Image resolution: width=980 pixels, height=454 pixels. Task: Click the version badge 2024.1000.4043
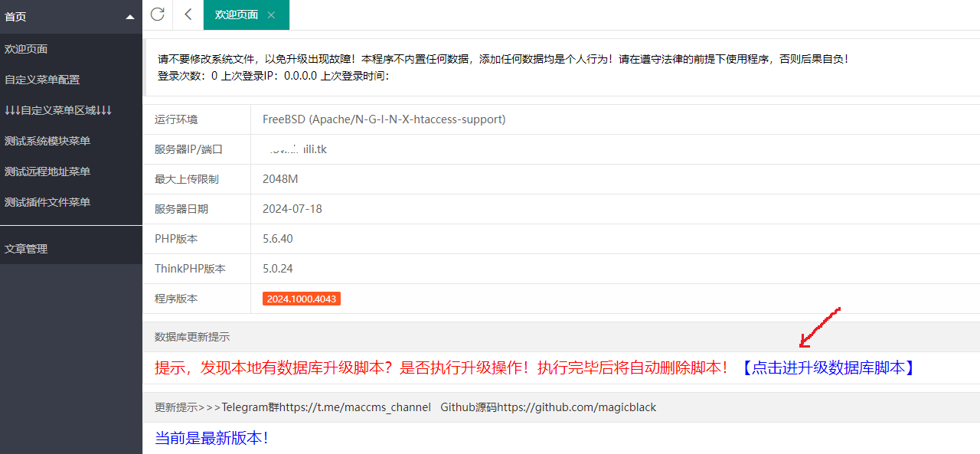click(x=301, y=299)
